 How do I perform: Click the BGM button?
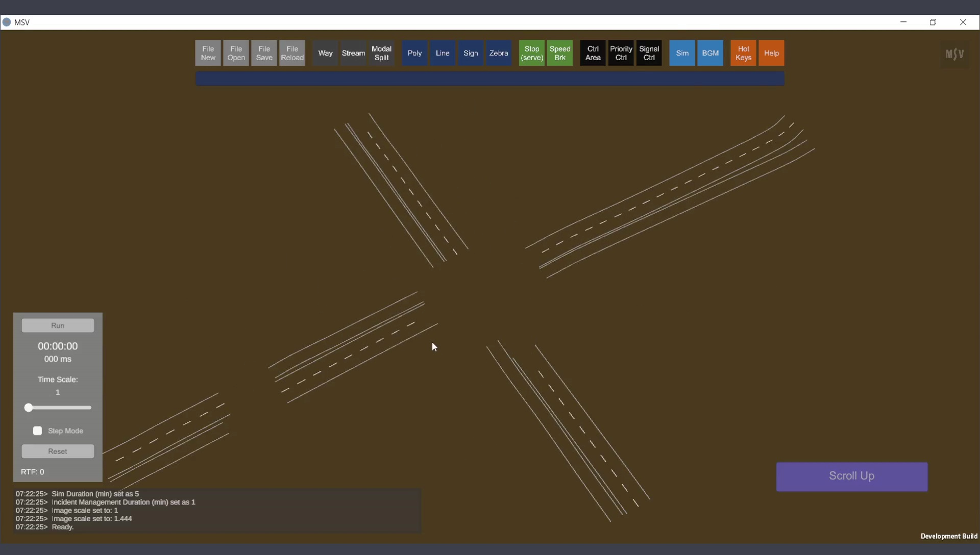click(710, 53)
